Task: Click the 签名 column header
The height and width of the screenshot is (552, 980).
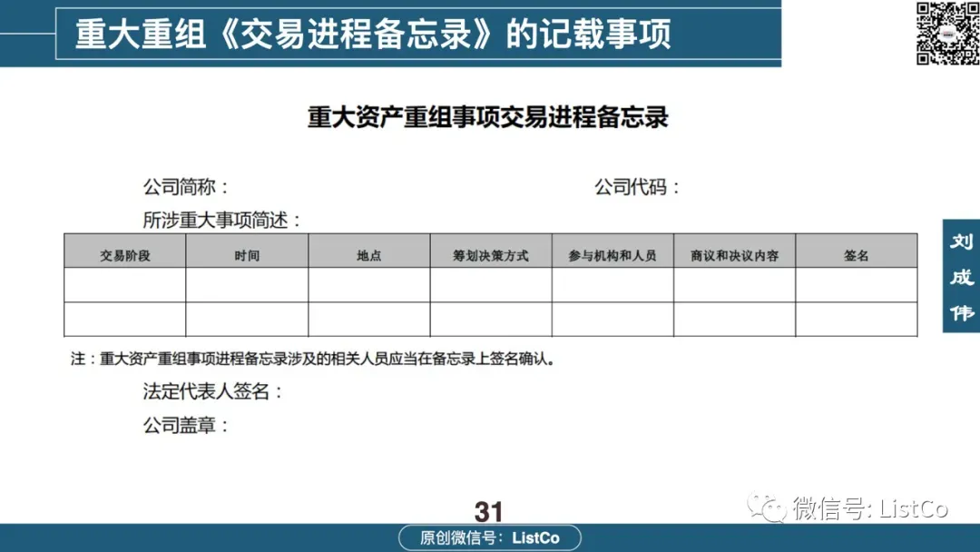Action: 857,251
